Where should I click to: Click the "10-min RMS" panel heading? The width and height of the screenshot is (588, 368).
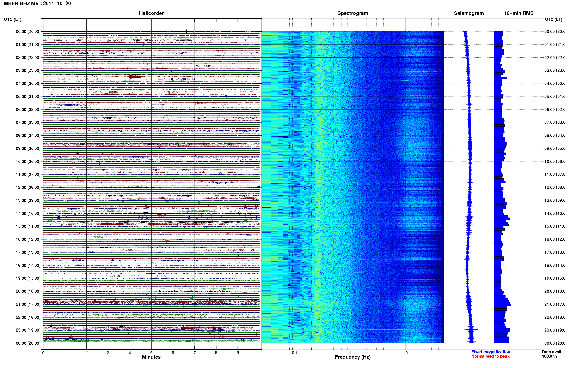click(519, 13)
